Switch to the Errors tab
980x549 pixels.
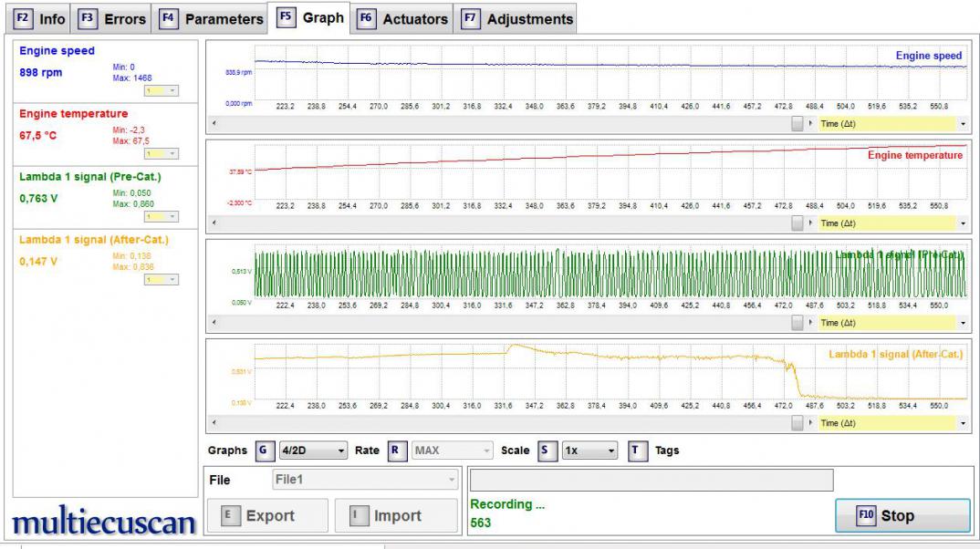pos(112,18)
